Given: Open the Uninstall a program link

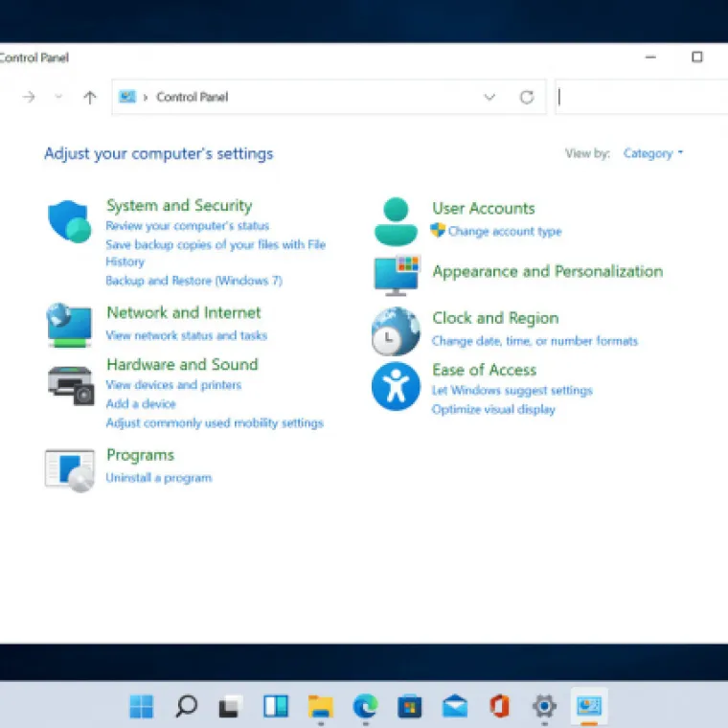Looking at the screenshot, I should click(158, 478).
